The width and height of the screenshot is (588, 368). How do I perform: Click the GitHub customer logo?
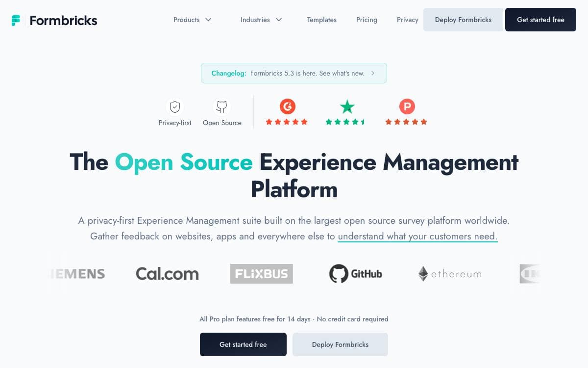click(x=356, y=274)
